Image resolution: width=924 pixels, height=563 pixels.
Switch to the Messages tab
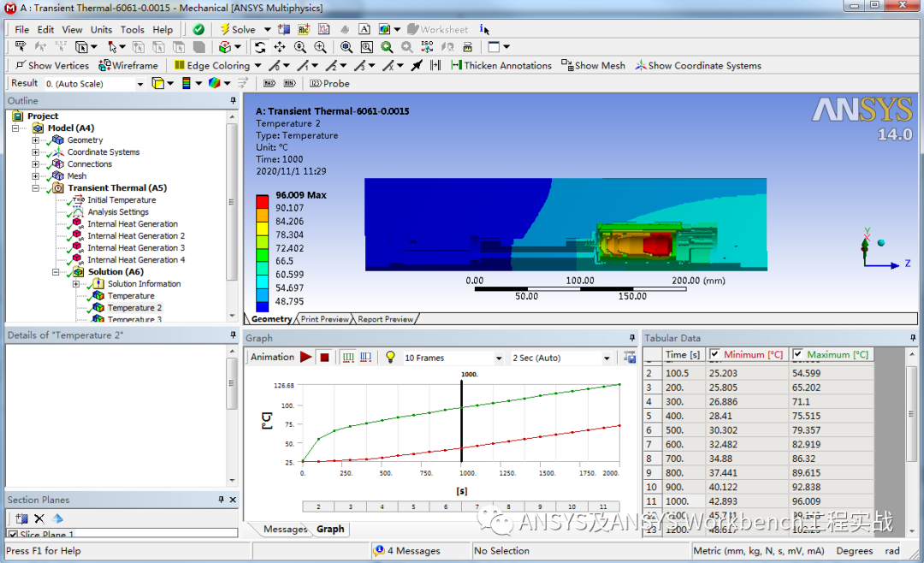click(x=285, y=529)
